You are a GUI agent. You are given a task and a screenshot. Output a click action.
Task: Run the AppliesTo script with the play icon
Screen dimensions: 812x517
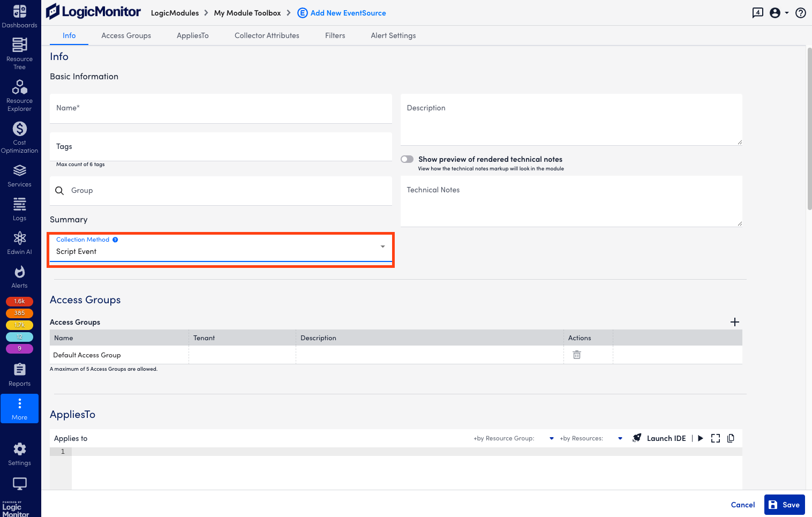click(x=701, y=438)
